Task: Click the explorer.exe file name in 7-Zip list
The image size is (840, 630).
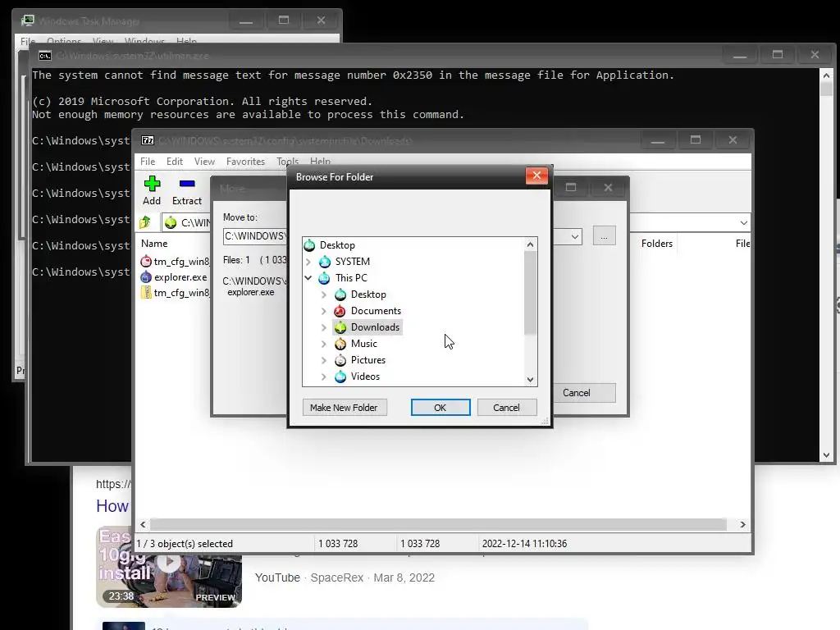Action: tap(180, 277)
